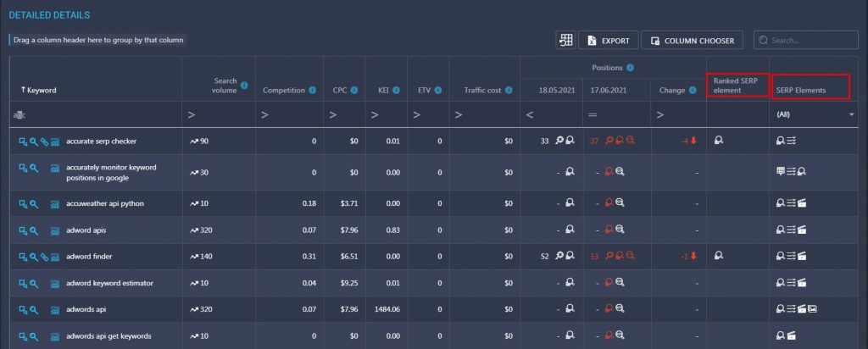Image resolution: width=868 pixels, height=349 pixels.
Task: Click the Traffic cost info icon
Action: [x=509, y=90]
